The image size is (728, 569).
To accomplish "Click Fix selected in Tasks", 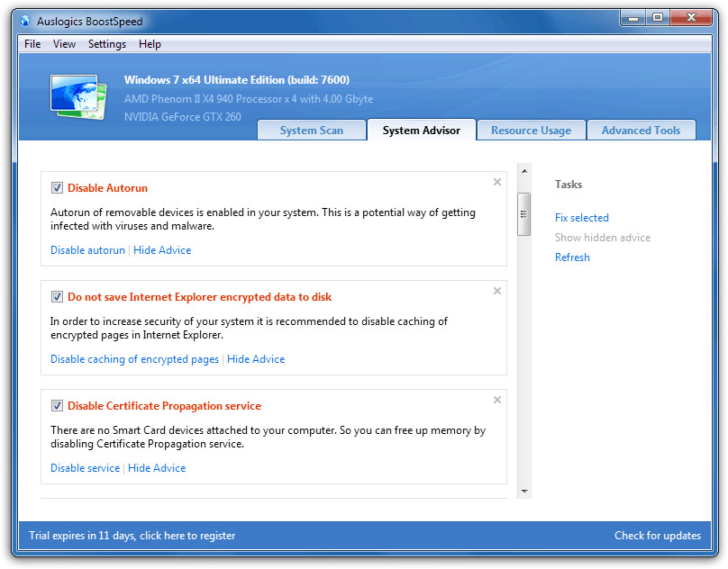I will tap(582, 218).
